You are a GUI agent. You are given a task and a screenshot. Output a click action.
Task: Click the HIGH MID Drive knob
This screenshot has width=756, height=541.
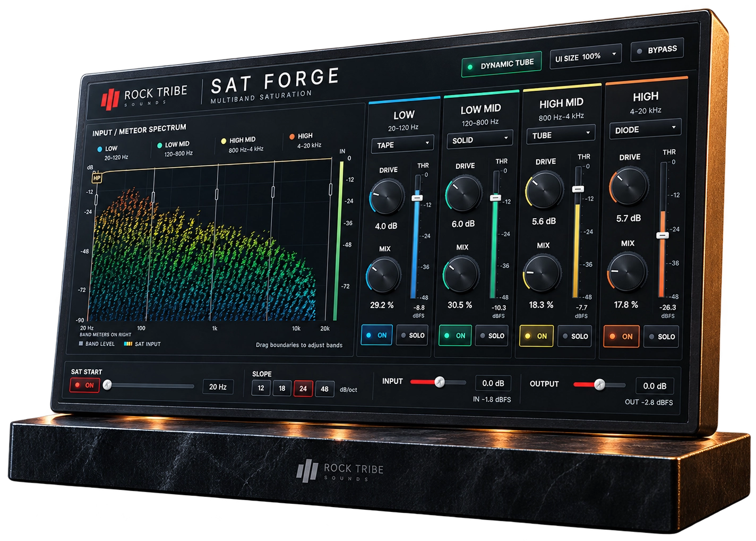544,190
